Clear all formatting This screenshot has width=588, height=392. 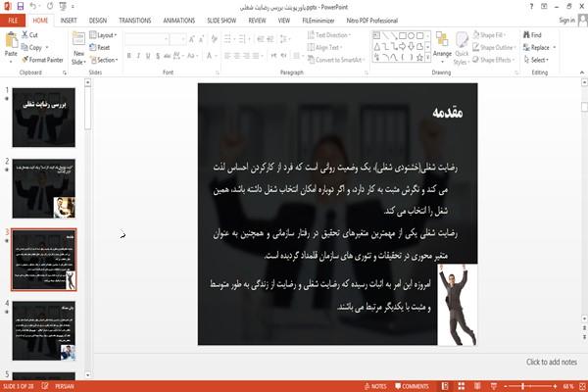214,38
